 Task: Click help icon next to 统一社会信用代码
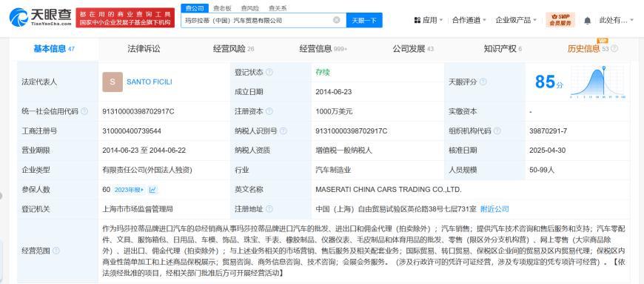[x=84, y=111]
